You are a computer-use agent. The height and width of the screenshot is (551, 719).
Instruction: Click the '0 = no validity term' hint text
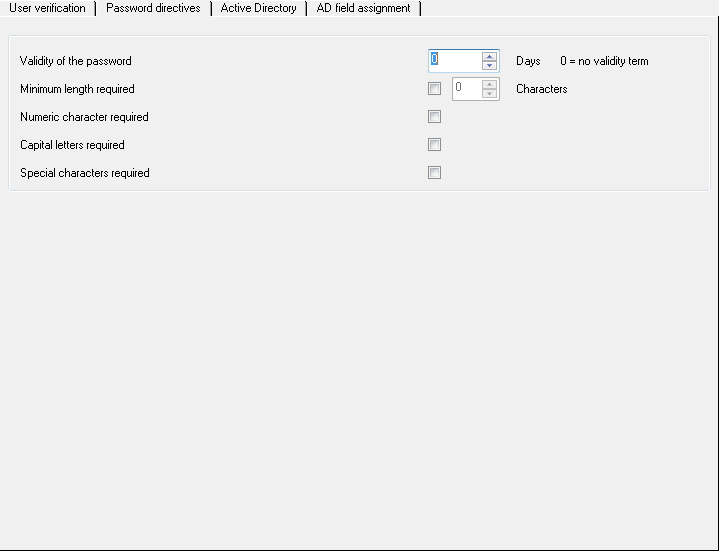[x=604, y=61]
